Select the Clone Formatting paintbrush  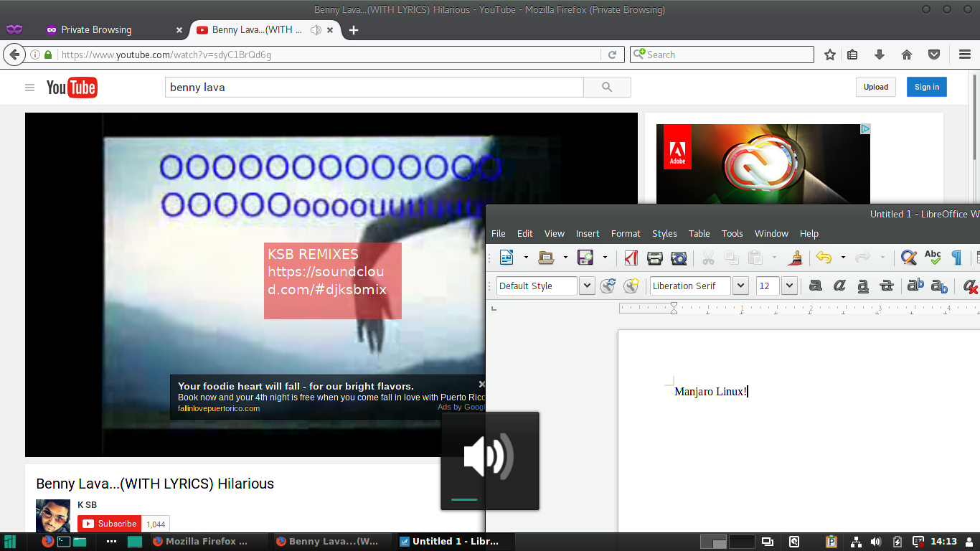tap(795, 258)
